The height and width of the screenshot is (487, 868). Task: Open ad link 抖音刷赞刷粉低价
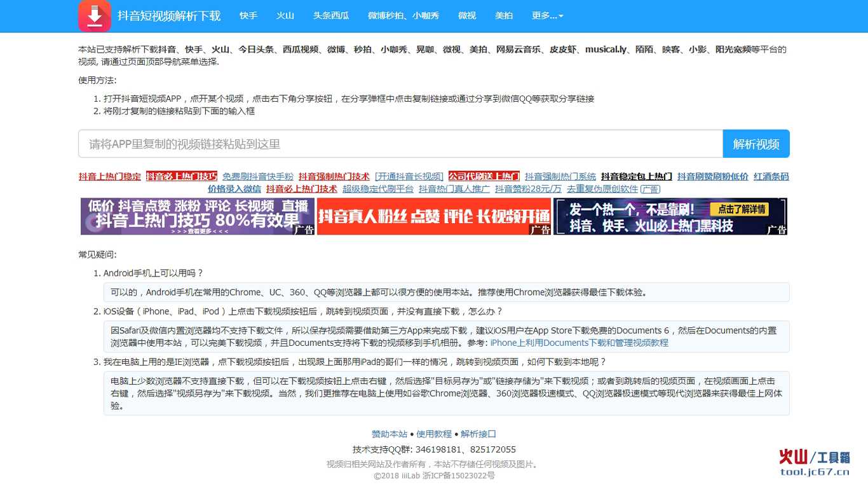click(713, 177)
